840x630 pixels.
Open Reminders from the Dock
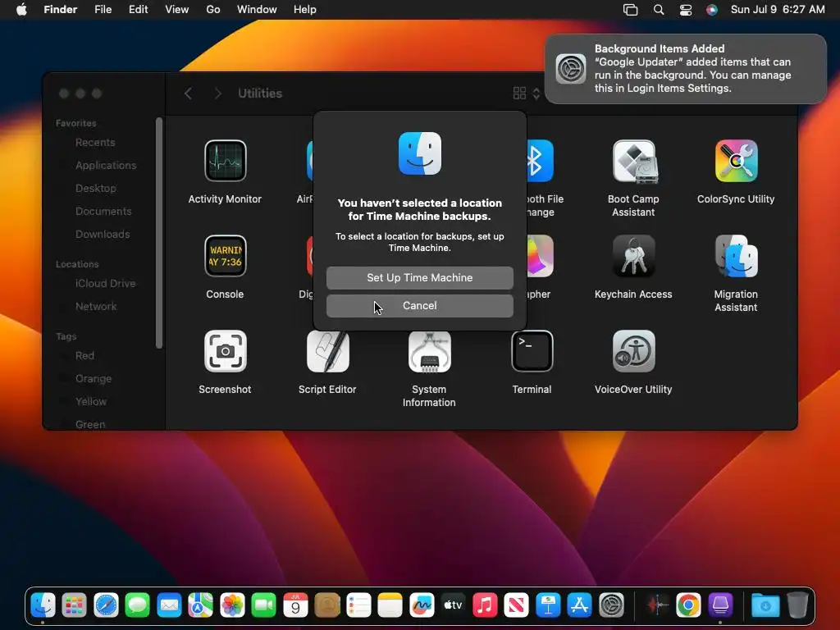tap(358, 605)
